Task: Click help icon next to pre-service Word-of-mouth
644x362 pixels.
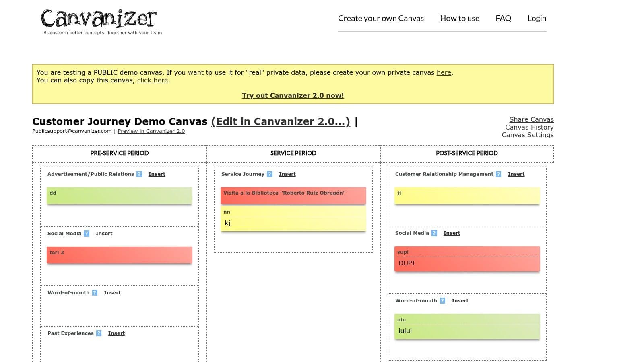Action: pos(95,293)
